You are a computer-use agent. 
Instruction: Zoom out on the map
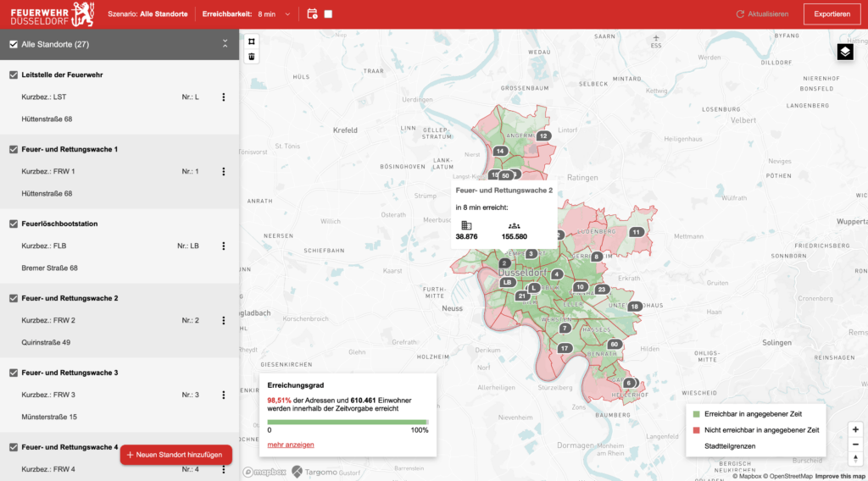tap(855, 444)
